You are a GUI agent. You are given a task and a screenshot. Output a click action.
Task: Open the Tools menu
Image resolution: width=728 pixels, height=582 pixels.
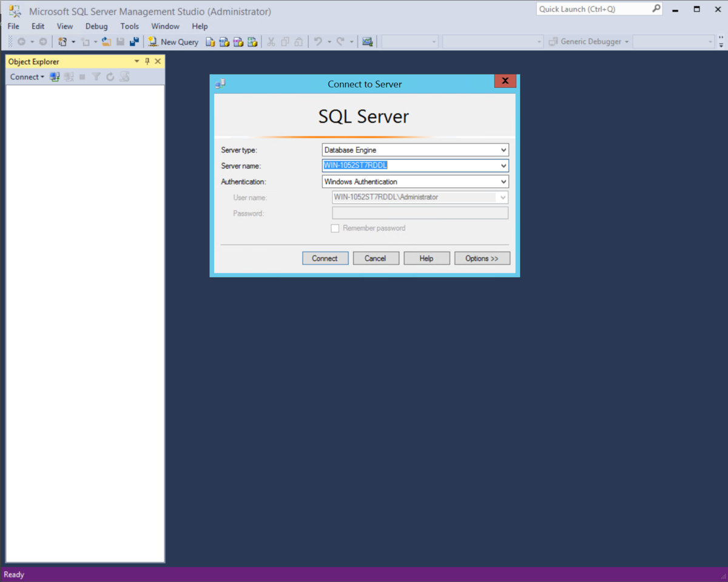[129, 26]
